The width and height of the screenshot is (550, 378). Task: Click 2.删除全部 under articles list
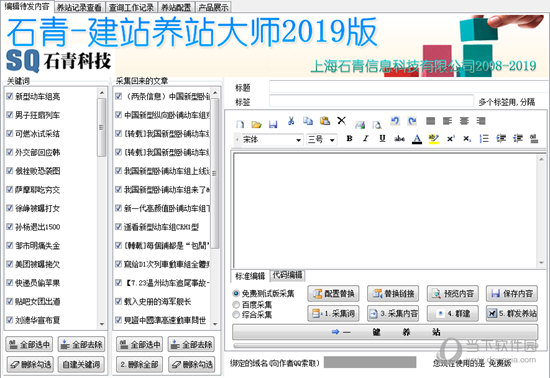coord(139,365)
